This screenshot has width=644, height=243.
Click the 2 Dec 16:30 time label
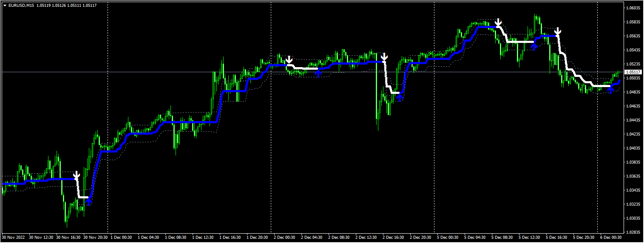pyautogui.click(x=394, y=237)
